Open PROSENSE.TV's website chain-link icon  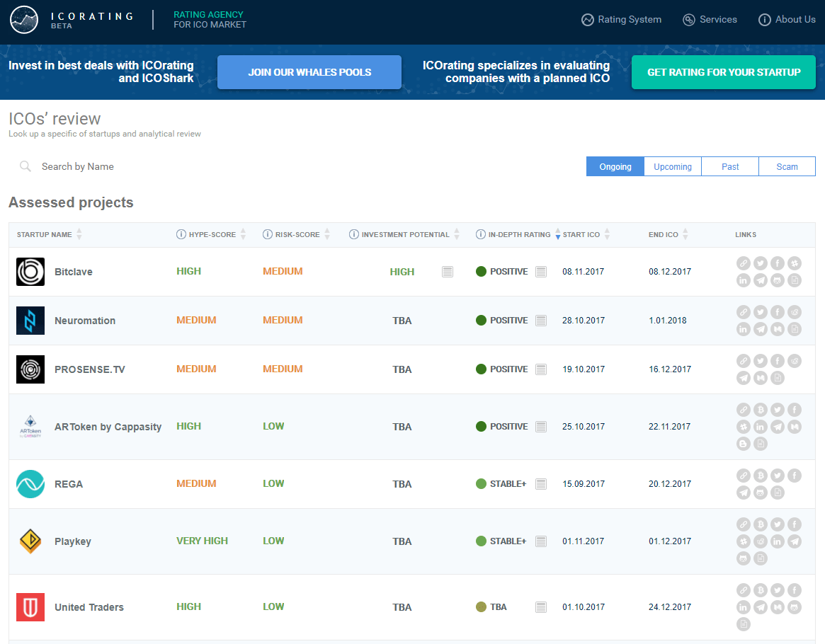744,361
